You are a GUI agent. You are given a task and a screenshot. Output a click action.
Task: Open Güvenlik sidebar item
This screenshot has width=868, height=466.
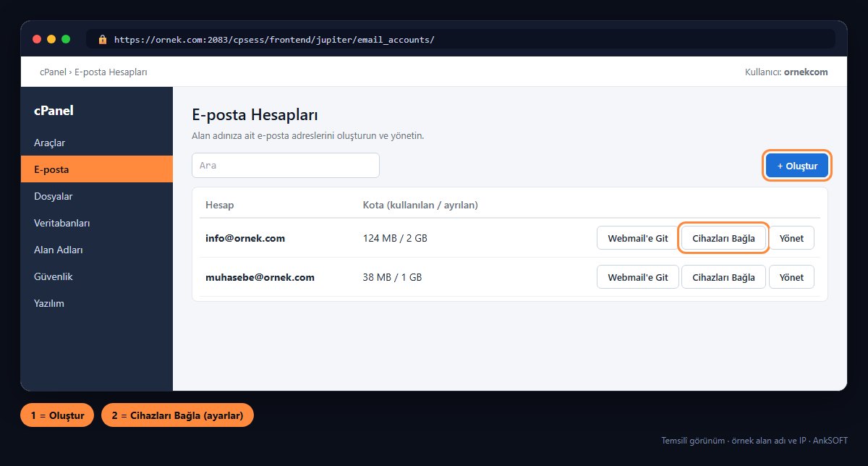tap(96, 276)
